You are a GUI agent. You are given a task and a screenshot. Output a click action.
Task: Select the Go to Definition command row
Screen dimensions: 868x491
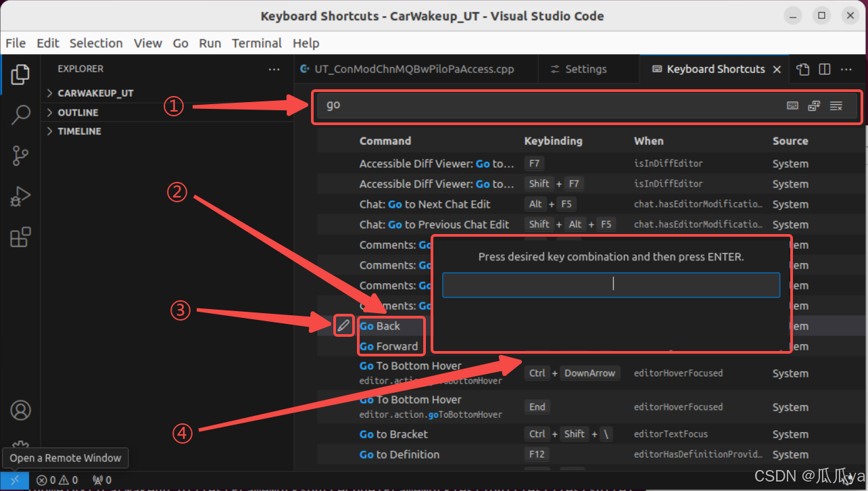point(590,454)
